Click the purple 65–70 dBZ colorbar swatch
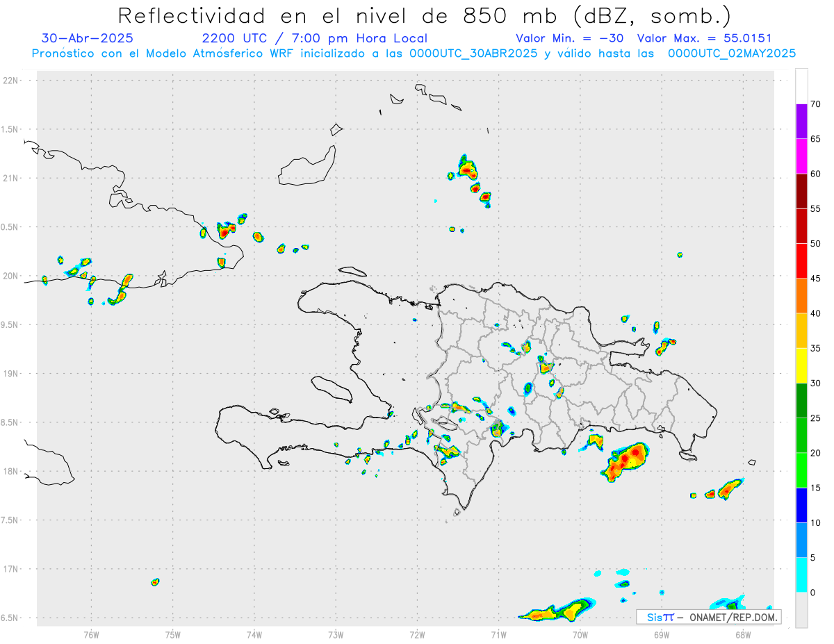The image size is (834, 644). [x=801, y=122]
